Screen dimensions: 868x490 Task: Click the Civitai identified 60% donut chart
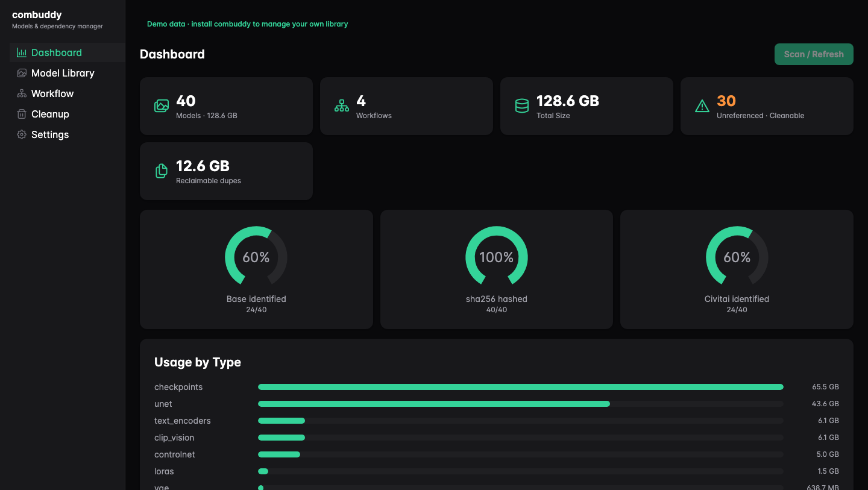[x=737, y=257]
